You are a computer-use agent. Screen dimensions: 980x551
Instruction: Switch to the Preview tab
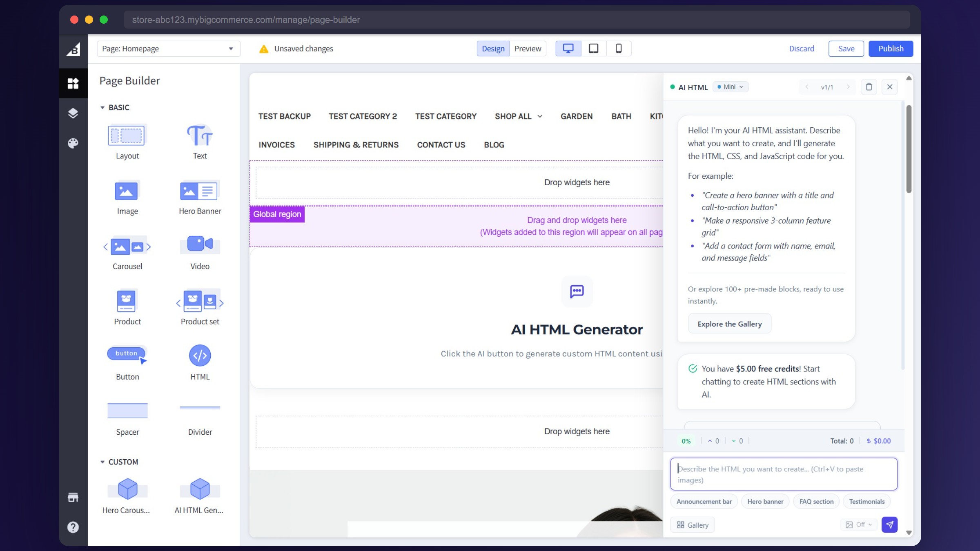point(527,48)
